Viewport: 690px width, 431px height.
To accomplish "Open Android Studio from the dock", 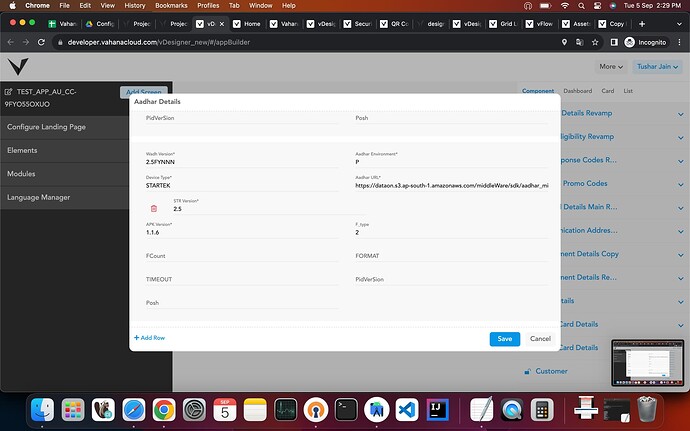I will 377,410.
